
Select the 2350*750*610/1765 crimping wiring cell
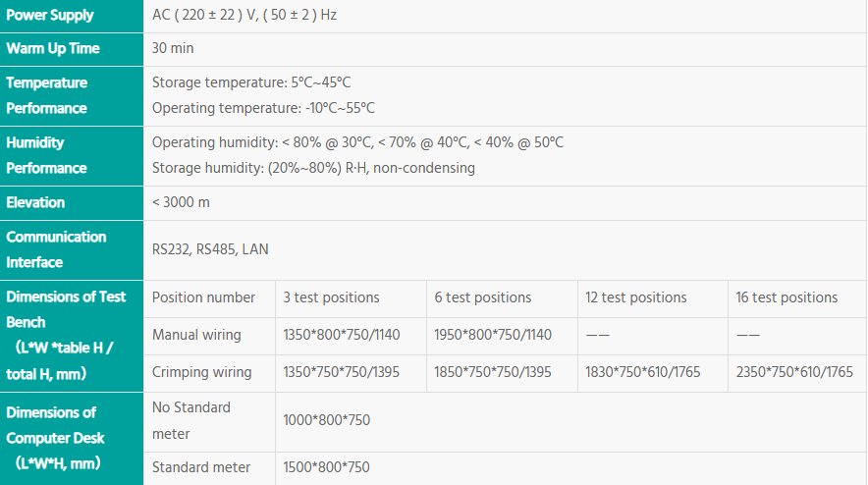click(x=794, y=372)
